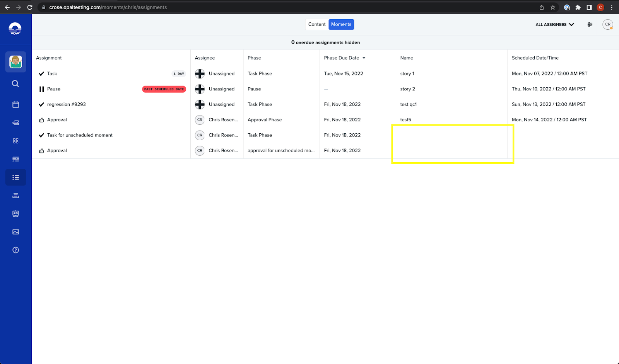Click the Opal logo in the sidebar

(x=15, y=29)
